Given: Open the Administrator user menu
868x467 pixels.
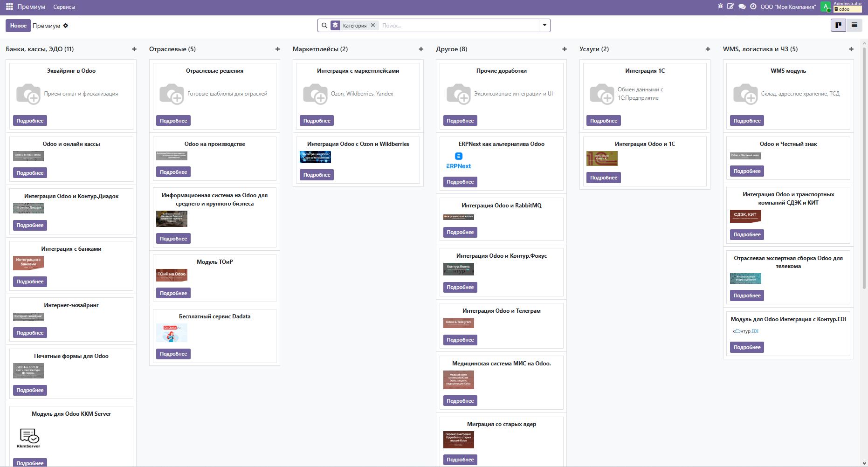Looking at the screenshot, I should pyautogui.click(x=847, y=7).
